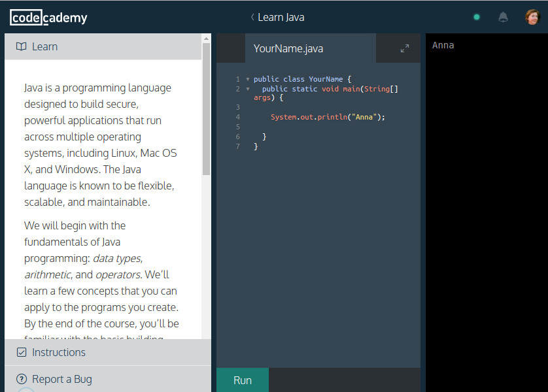Run the code
The height and width of the screenshot is (392, 548).
coord(243,380)
